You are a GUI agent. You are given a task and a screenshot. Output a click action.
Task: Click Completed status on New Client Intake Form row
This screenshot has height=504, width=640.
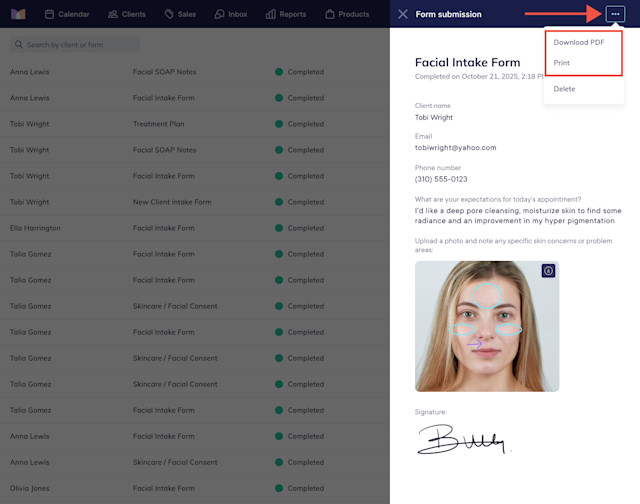click(300, 202)
